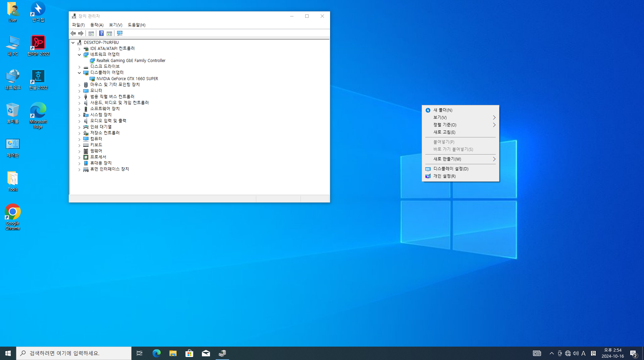
Task: Click the Back arrow in Device Manager toolbar
Action: (x=73, y=33)
